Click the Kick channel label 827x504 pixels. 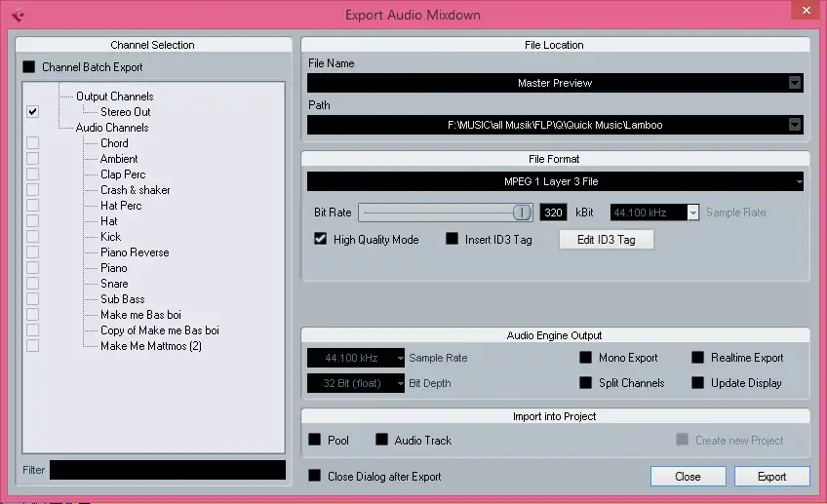(111, 237)
